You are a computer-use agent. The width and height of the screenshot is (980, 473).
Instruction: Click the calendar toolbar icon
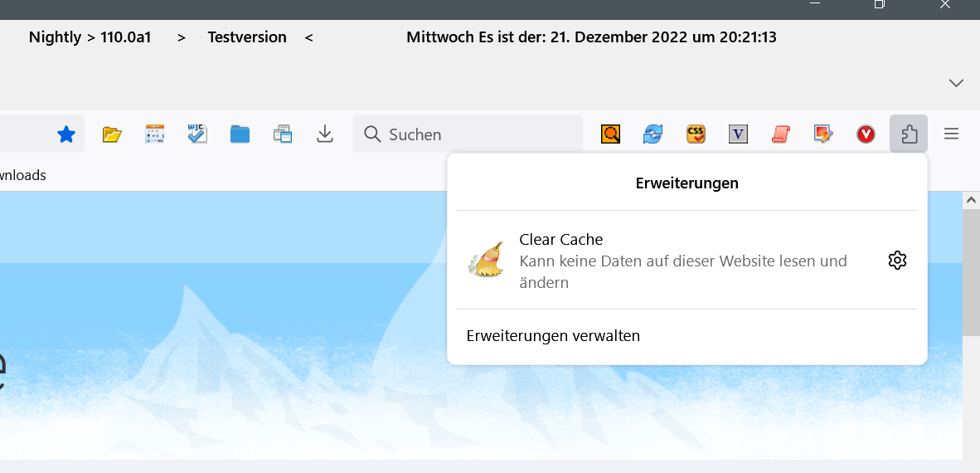point(154,134)
